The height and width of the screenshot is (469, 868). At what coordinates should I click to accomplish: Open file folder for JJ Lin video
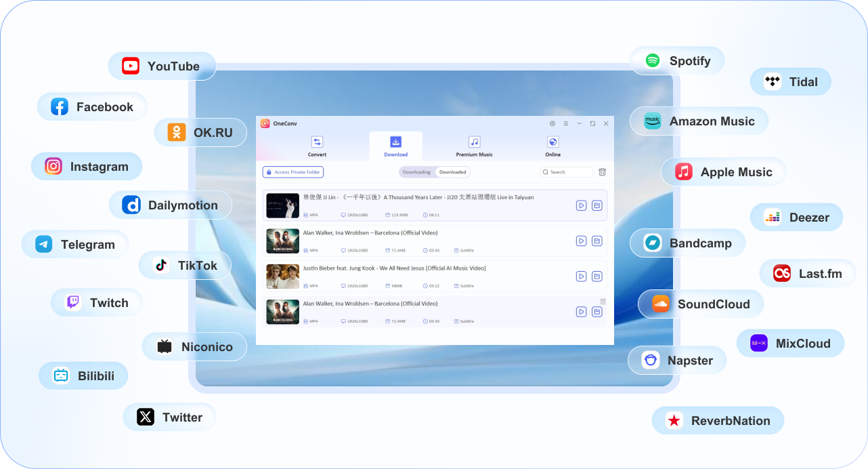coord(596,205)
